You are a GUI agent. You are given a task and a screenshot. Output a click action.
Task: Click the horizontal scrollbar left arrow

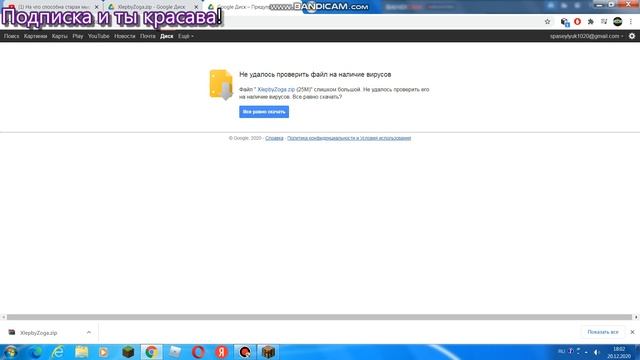tap(3, 317)
